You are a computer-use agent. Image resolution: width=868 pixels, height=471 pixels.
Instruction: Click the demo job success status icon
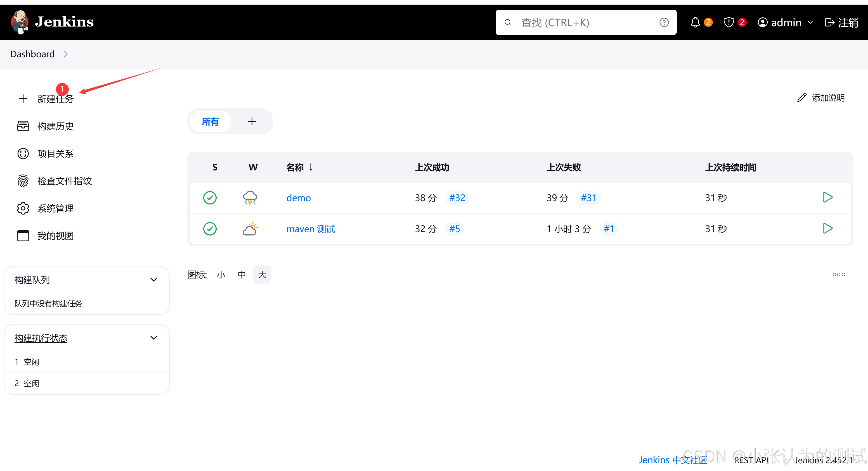pos(210,198)
